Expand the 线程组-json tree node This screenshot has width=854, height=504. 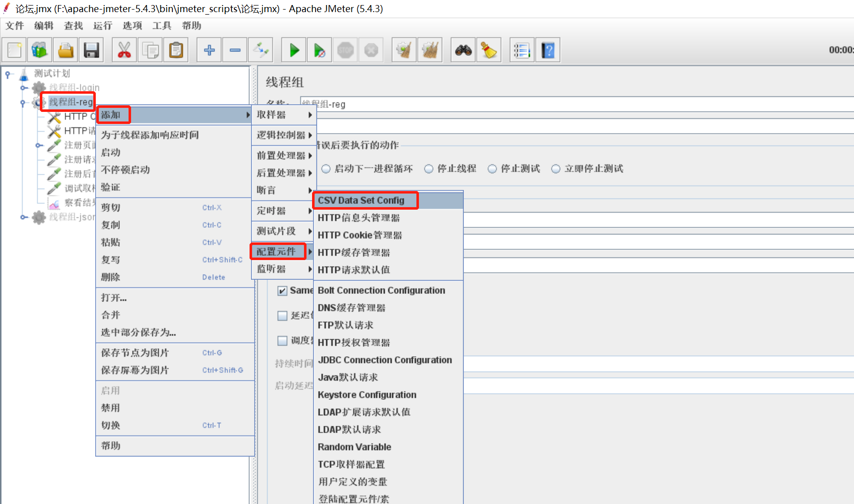pos(24,217)
